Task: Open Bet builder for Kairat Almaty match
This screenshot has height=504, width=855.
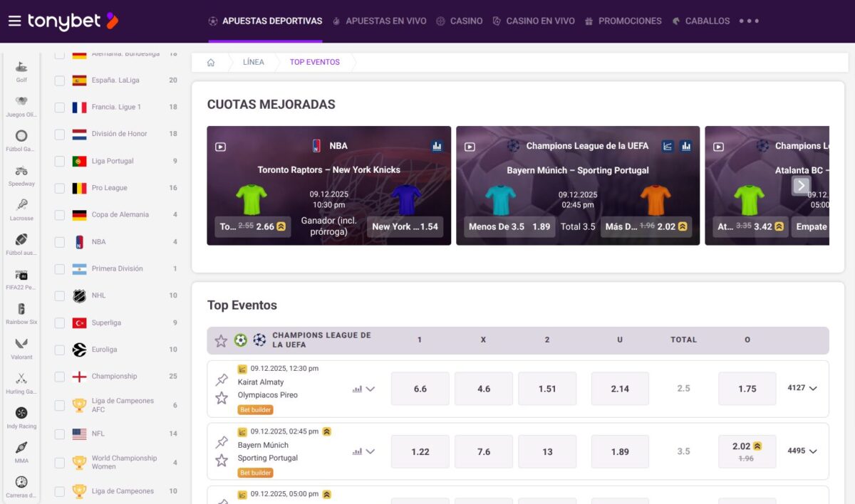Action: [x=256, y=410]
